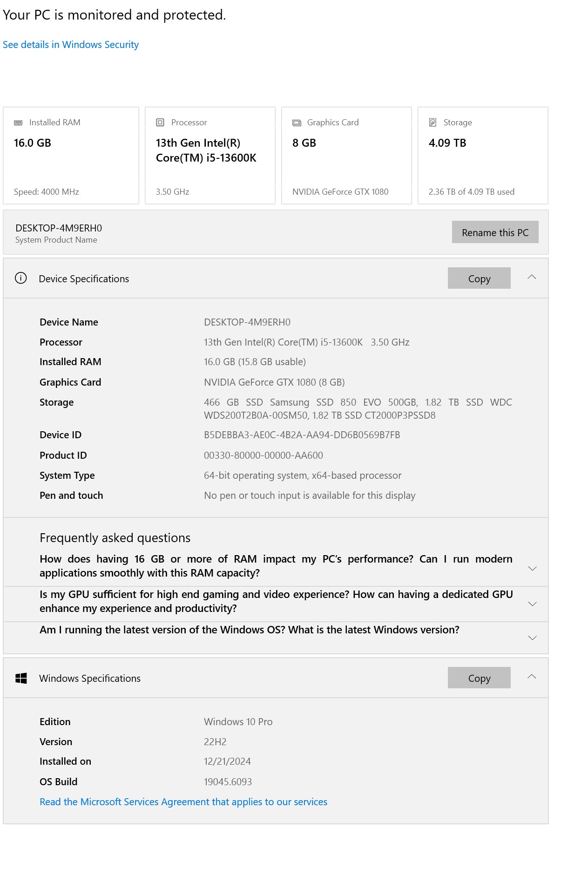Click the System Product Name label
588x876 pixels.
tap(56, 240)
